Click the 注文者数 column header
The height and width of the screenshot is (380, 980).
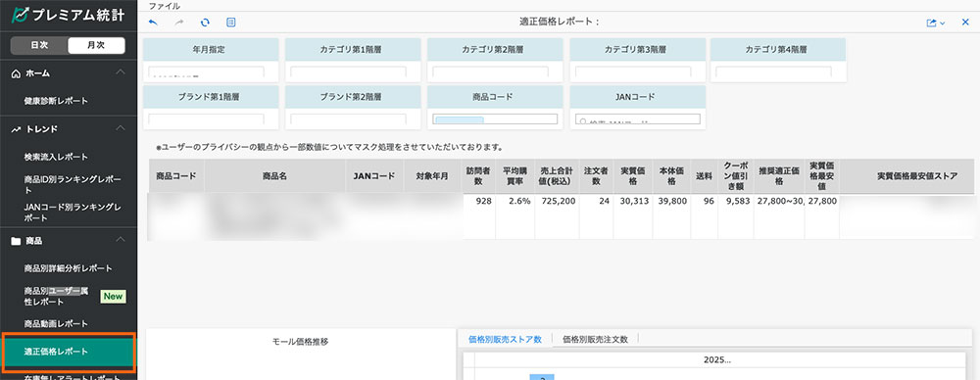596,176
